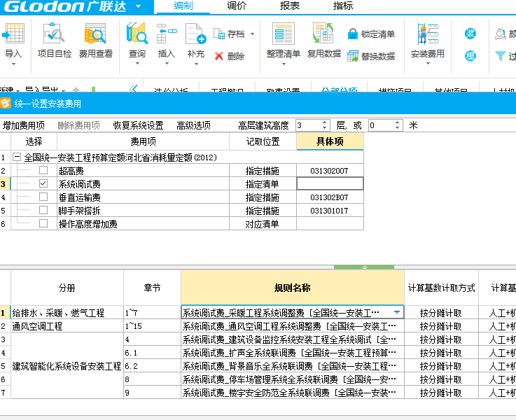Expand the 补充 dropdown arrow
The width and height of the screenshot is (516, 420).
point(196,64)
